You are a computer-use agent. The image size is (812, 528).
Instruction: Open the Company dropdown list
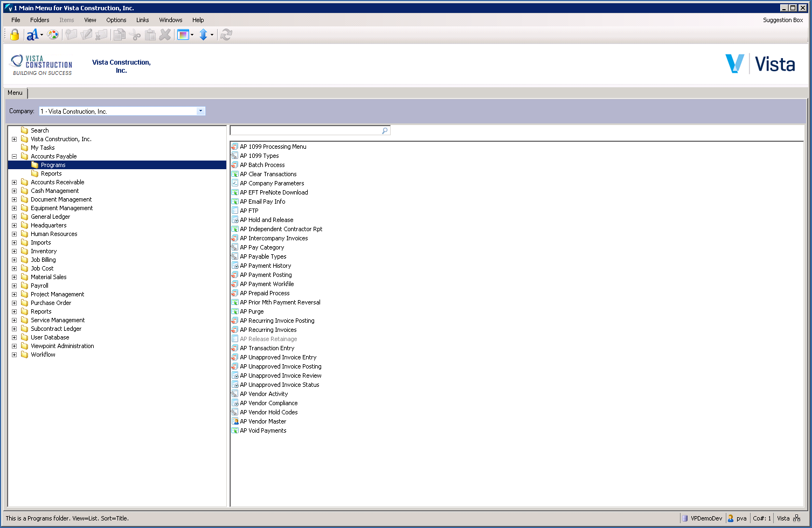tap(200, 111)
